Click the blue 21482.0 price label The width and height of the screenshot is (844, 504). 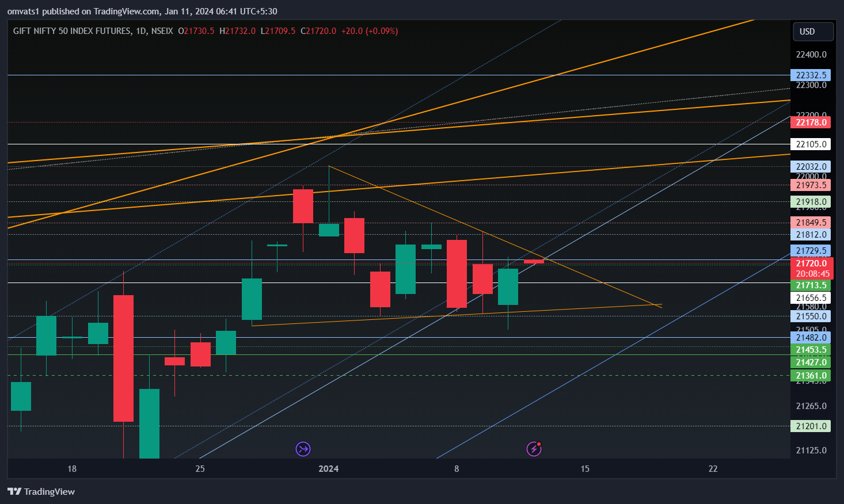click(x=811, y=338)
